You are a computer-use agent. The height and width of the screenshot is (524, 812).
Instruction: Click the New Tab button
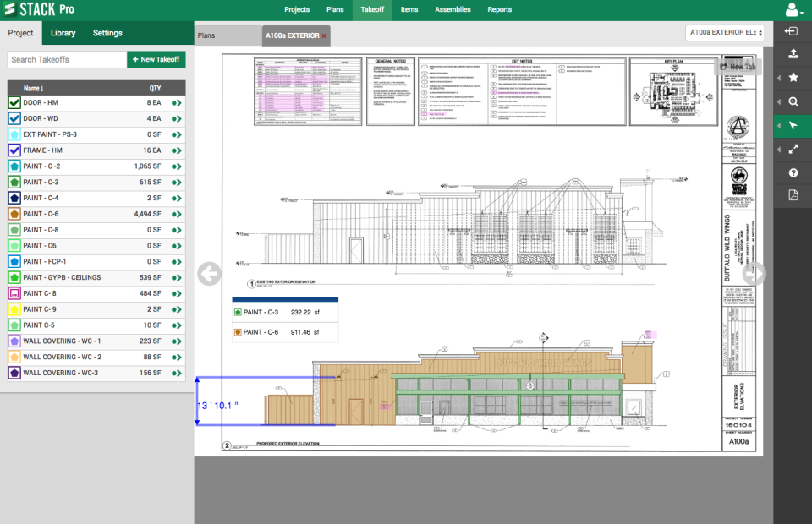click(x=738, y=66)
